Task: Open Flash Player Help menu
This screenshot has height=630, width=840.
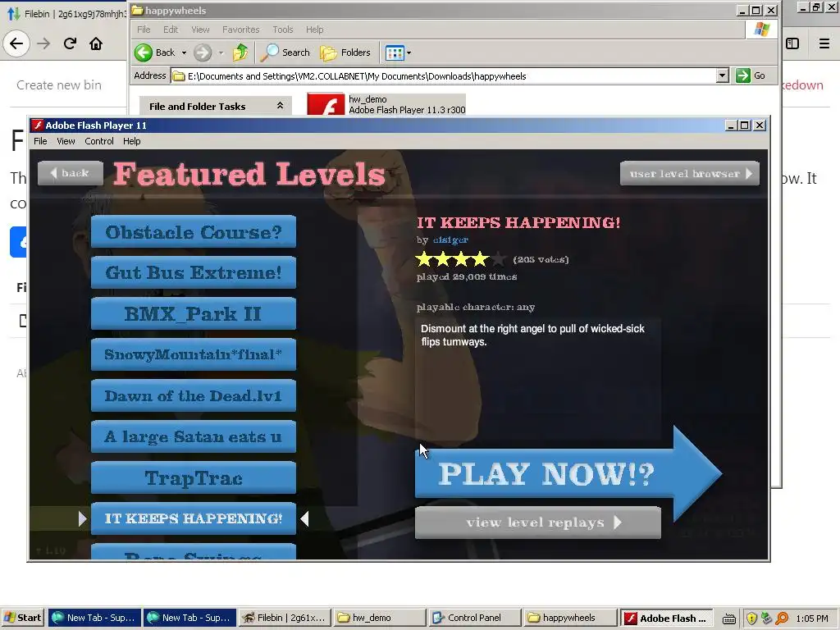Action: click(132, 141)
